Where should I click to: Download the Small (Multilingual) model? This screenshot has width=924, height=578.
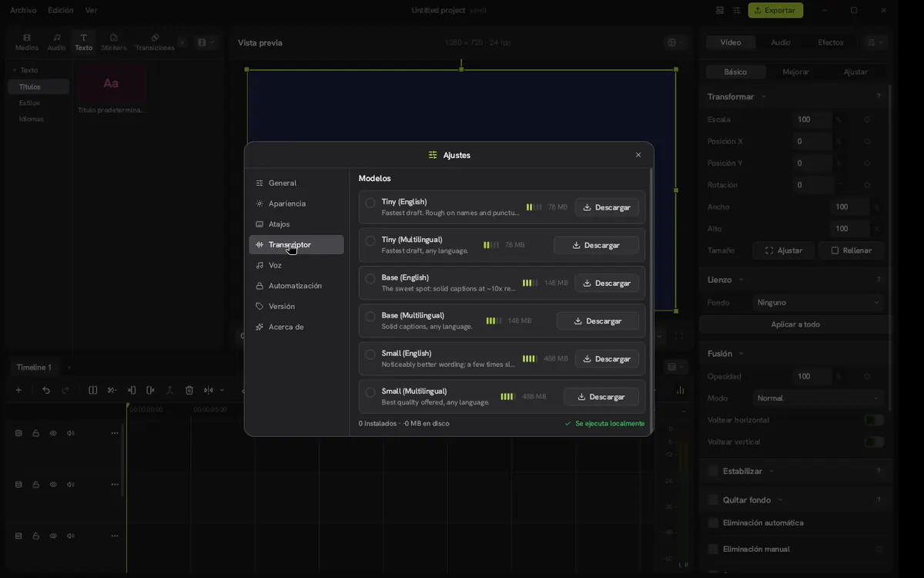(601, 397)
